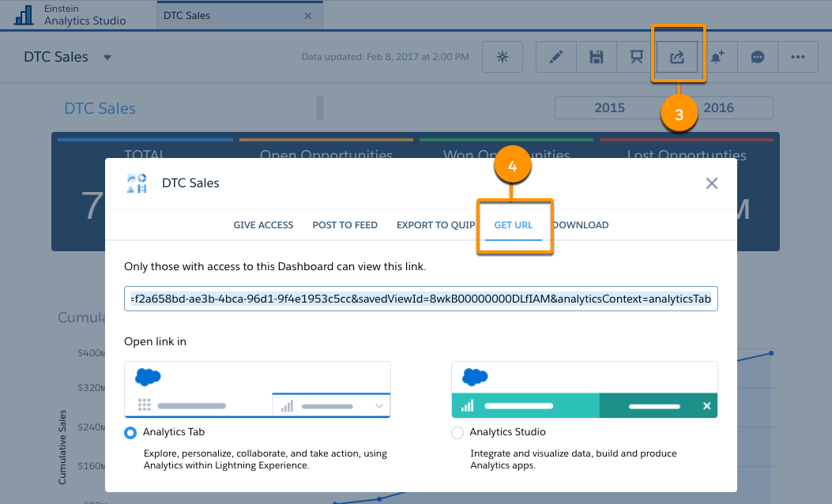832x504 pixels.
Task: Click the Share dashboard icon
Action: (677, 57)
